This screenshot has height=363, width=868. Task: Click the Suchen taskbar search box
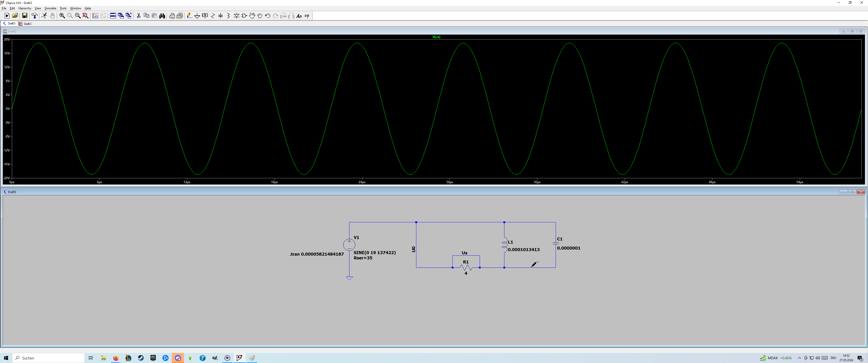[48, 358]
